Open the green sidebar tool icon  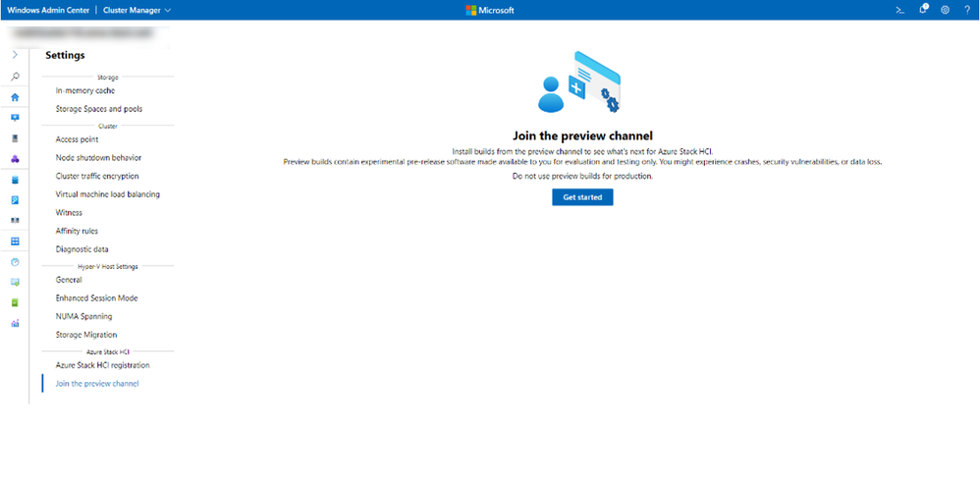[x=15, y=302]
